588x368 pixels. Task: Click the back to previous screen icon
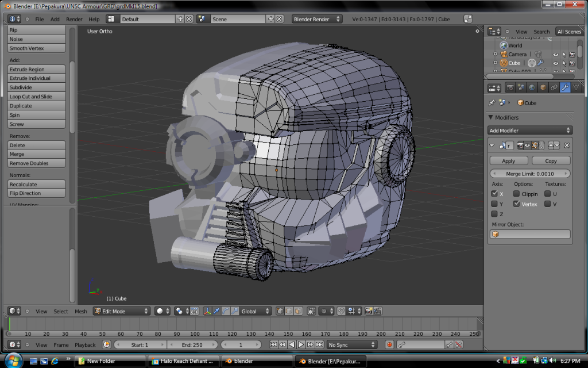tap(467, 19)
